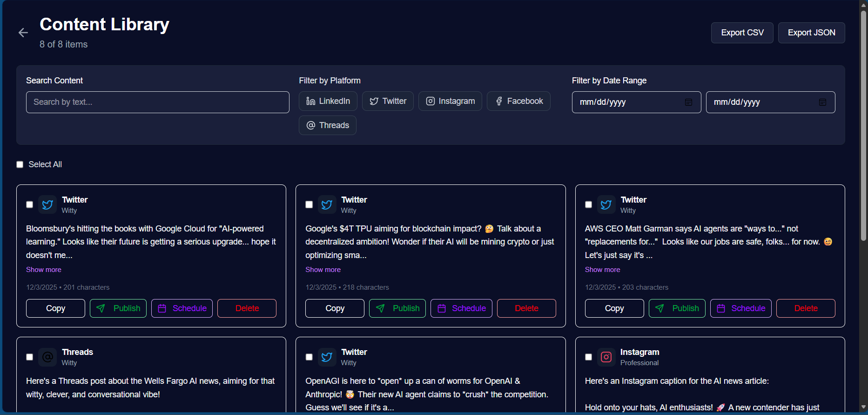Show more of the AWS CEO post

pyautogui.click(x=602, y=270)
